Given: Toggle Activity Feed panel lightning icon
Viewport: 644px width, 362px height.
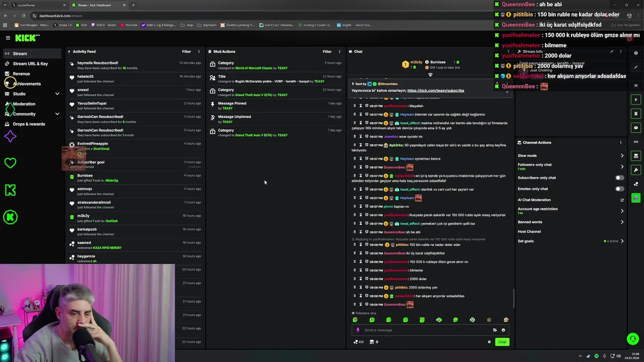Looking at the screenshot, I should (636, 100).
